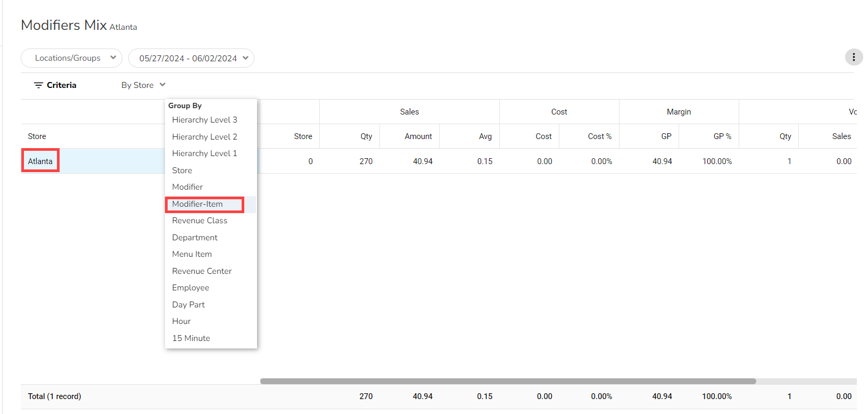Group the report by Menu Item

click(192, 254)
